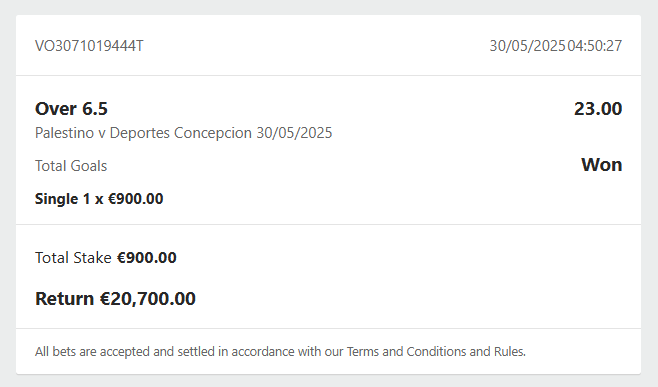
Task: Open the Rules link in the footer
Action: tap(509, 351)
